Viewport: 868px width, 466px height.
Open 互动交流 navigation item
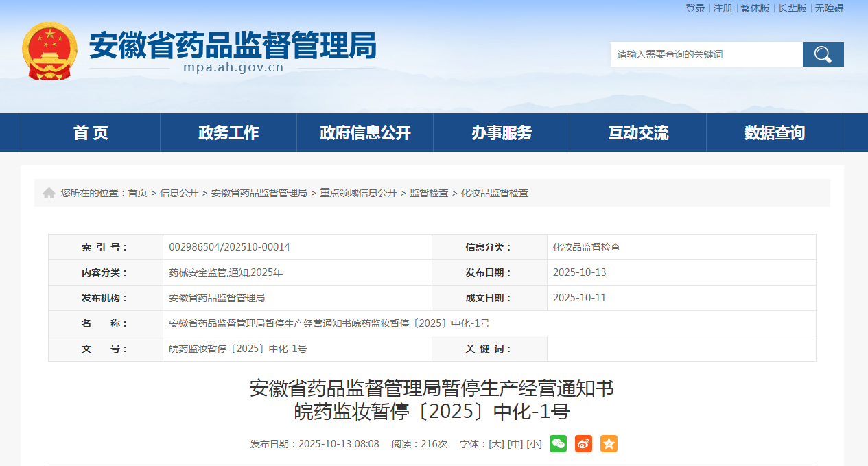[638, 132]
